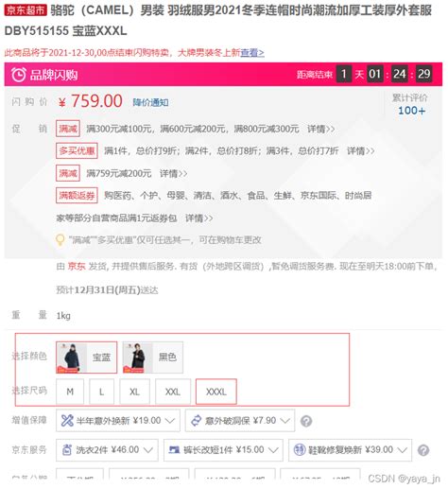This screenshot has width=448, height=489.
Task: Open the 鞋靴修复焕新 ¥39.00 dropdown
Action: click(350, 450)
